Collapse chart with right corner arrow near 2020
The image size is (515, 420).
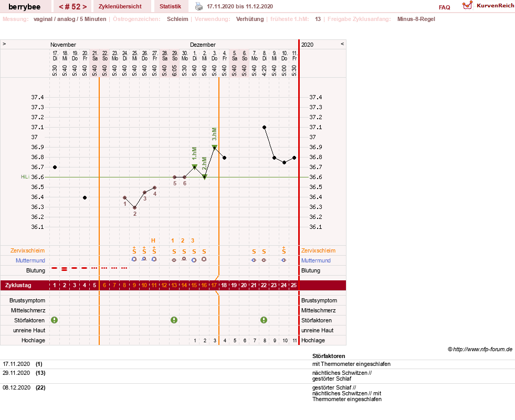pos(342,44)
